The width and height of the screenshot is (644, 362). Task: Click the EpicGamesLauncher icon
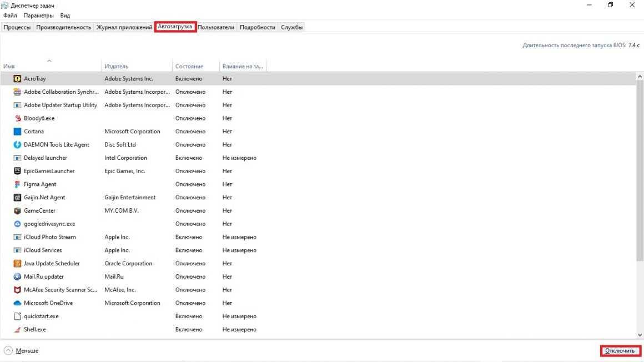point(17,171)
